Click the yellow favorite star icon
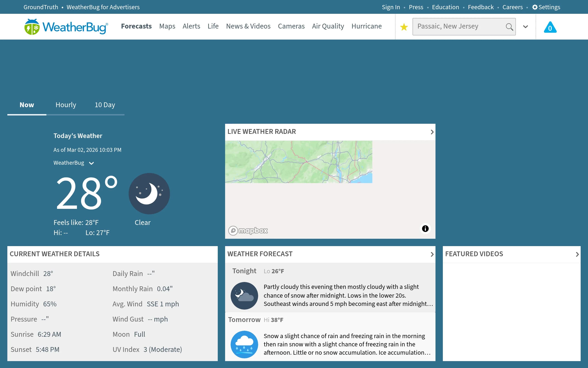Image resolution: width=588 pixels, height=368 pixels. coord(404,27)
